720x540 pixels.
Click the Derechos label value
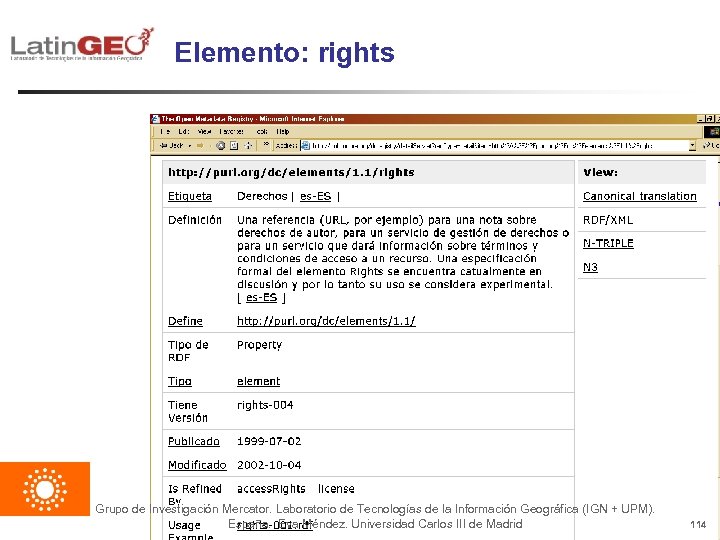pos(262,196)
